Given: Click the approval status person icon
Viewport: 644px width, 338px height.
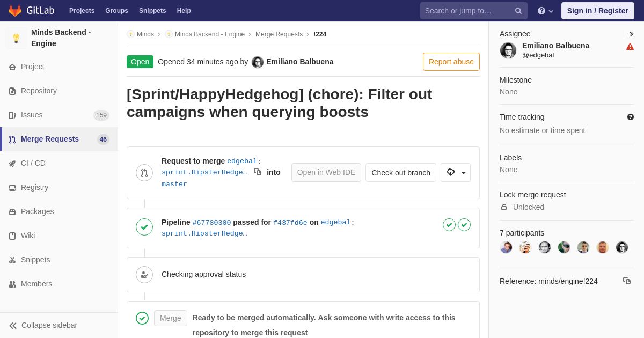Looking at the screenshot, I should click(x=144, y=275).
